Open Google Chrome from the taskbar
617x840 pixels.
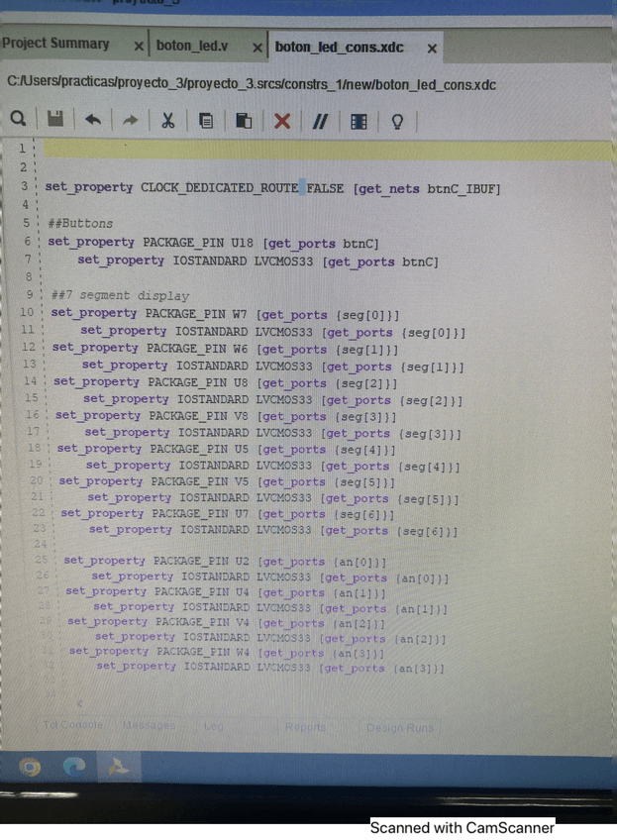pyautogui.click(x=30, y=766)
